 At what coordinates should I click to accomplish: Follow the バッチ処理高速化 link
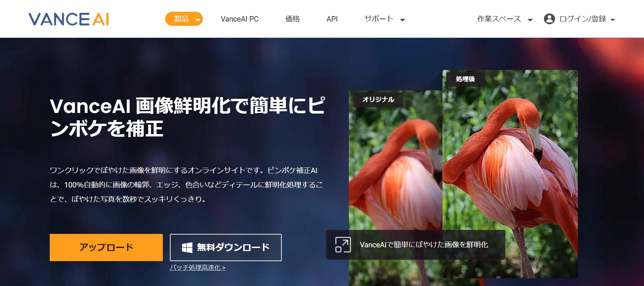(198, 268)
